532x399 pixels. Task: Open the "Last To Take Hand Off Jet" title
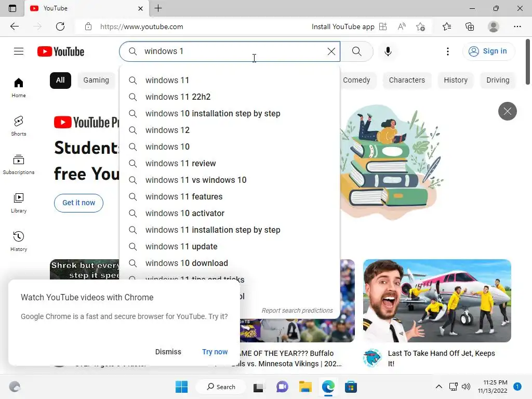point(442,358)
